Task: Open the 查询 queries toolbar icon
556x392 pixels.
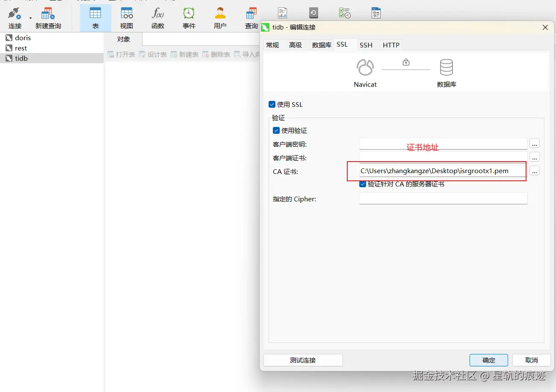Action: pyautogui.click(x=251, y=18)
